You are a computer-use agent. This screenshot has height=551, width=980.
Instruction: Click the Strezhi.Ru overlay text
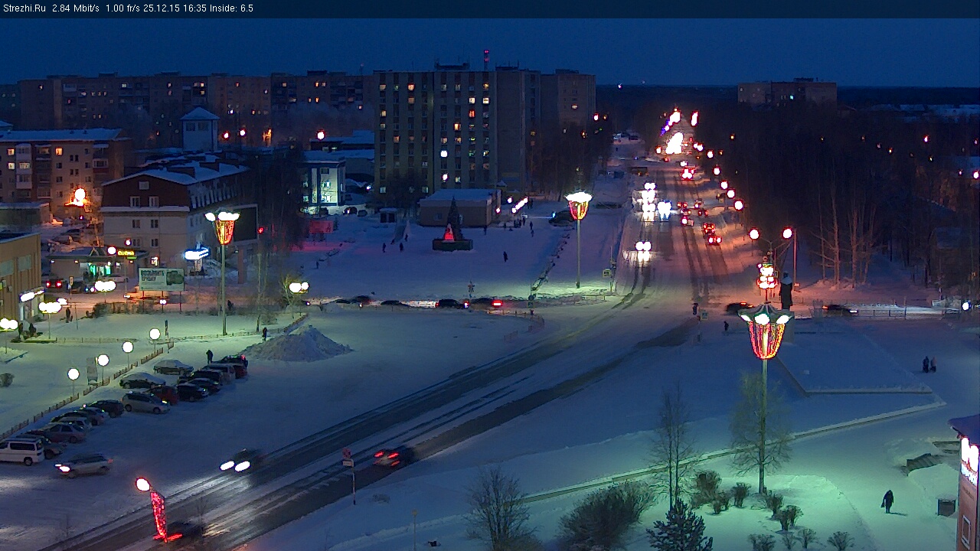pos(24,8)
